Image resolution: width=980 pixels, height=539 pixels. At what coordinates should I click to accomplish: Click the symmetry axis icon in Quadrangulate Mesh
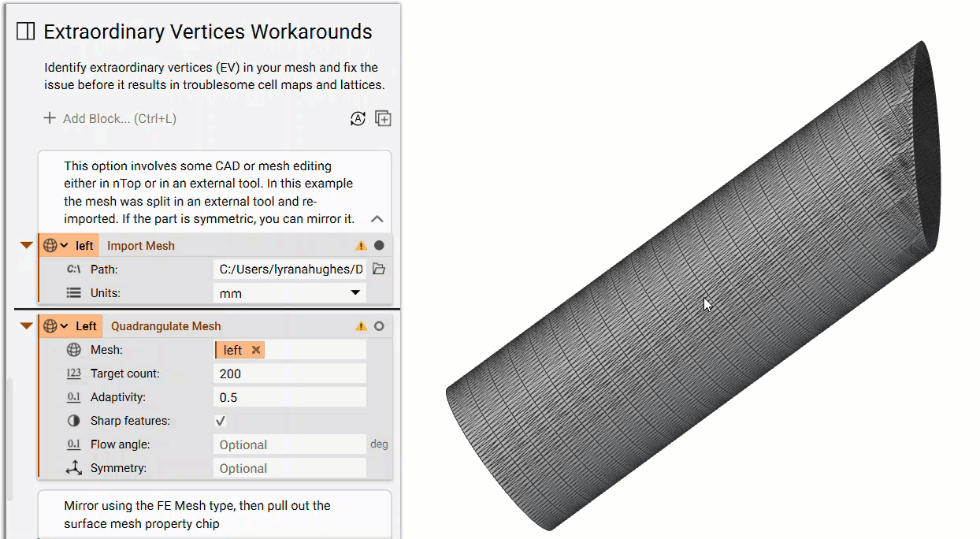[72, 468]
